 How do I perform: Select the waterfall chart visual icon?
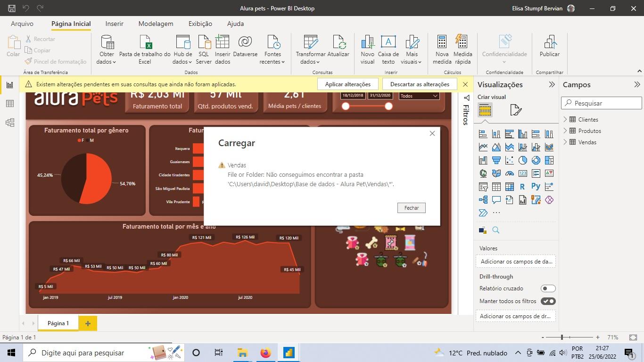point(483,161)
